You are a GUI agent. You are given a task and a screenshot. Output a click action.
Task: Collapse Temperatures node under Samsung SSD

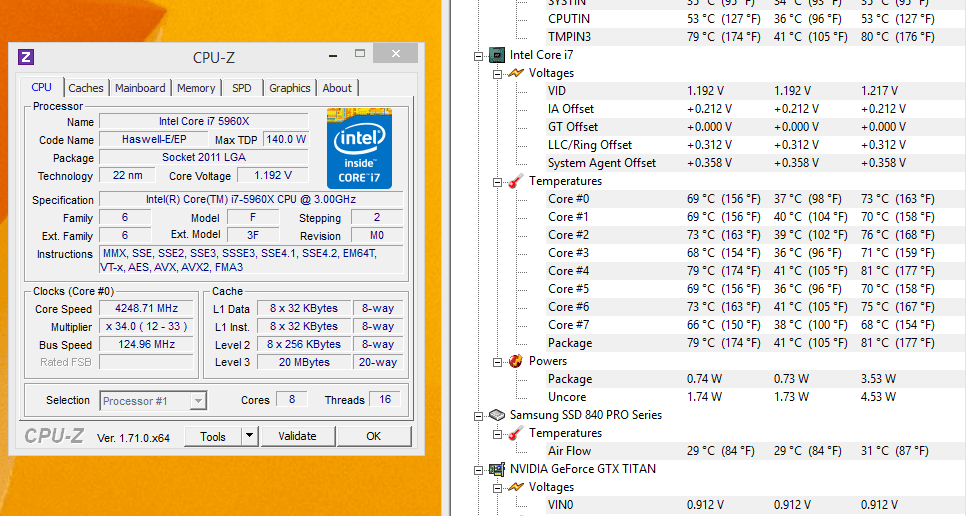coord(497,434)
